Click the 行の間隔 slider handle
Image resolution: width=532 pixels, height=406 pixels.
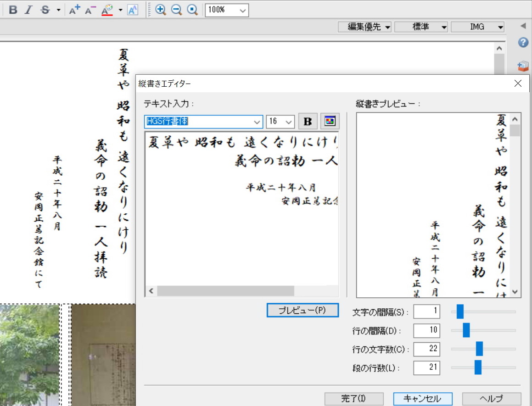coord(466,330)
